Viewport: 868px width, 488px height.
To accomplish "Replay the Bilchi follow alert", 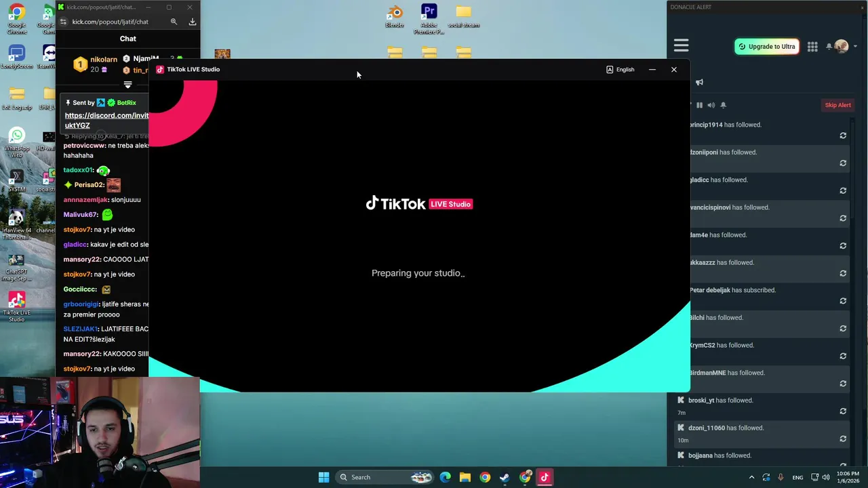I will point(843,329).
